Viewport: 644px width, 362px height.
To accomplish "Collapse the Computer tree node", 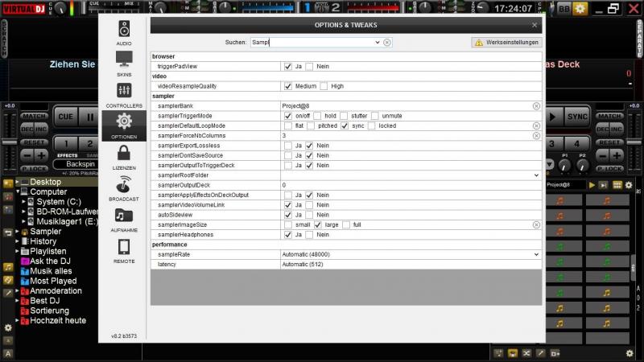I will point(18,191).
